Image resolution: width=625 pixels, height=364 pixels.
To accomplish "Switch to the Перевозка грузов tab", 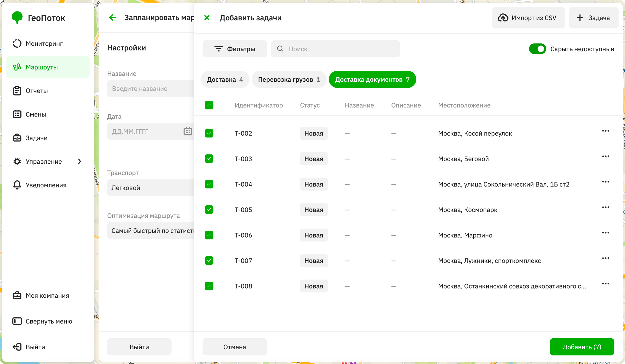I will 289,79.
